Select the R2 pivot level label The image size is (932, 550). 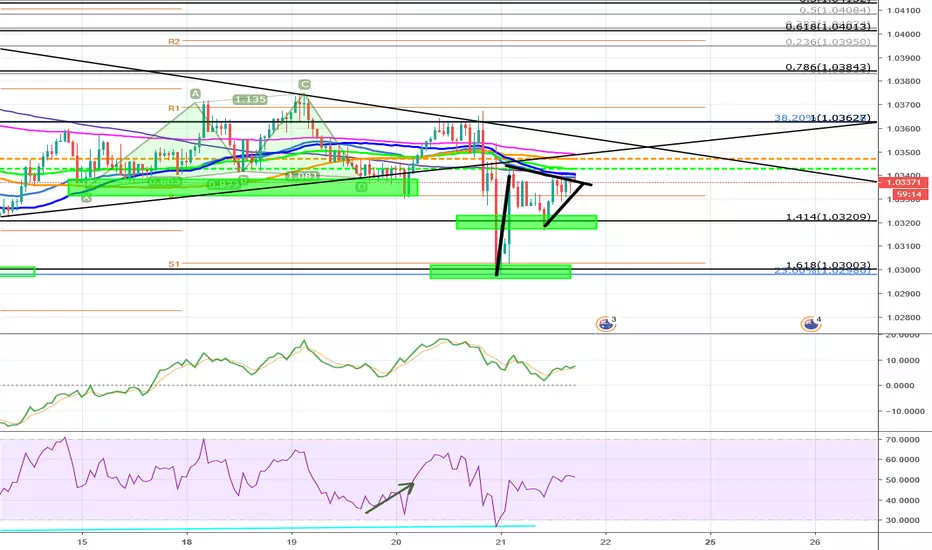pos(174,42)
